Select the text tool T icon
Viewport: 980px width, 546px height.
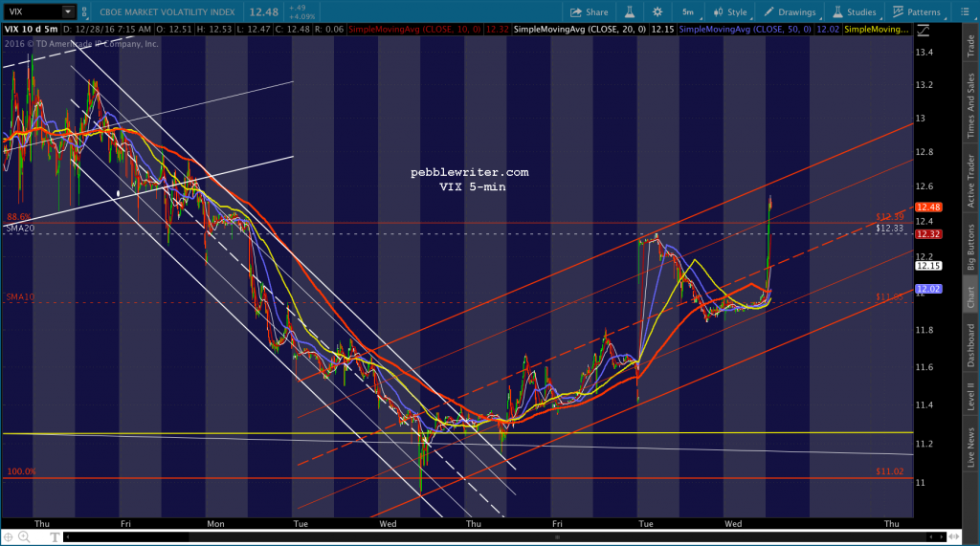click(55, 536)
